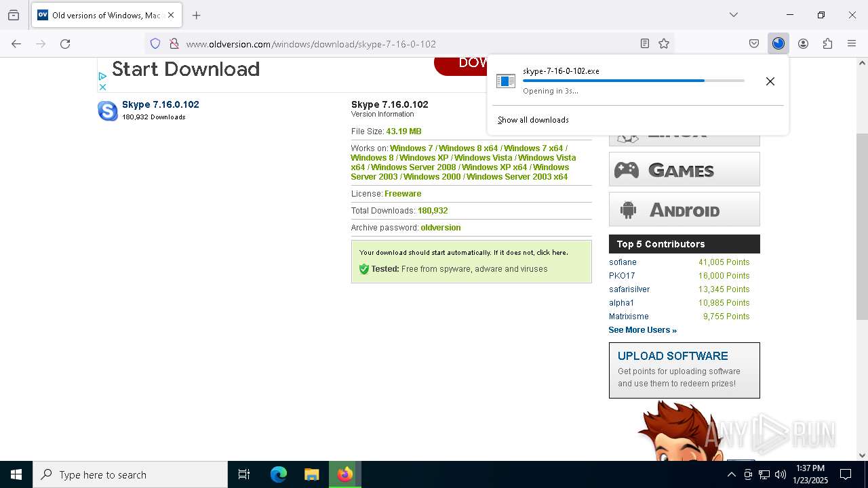Viewport: 868px width, 488px height.
Task: Open the notification center icon
Action: (846, 474)
